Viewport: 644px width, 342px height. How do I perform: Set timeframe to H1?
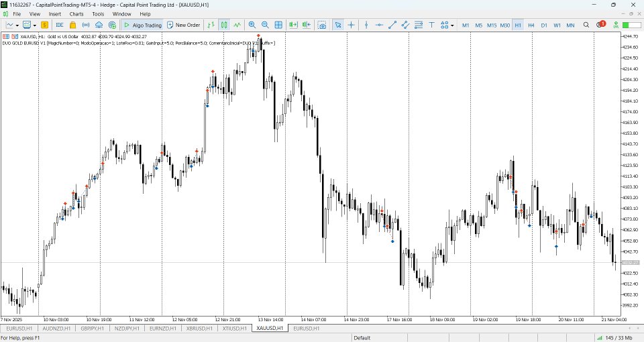[518, 25]
